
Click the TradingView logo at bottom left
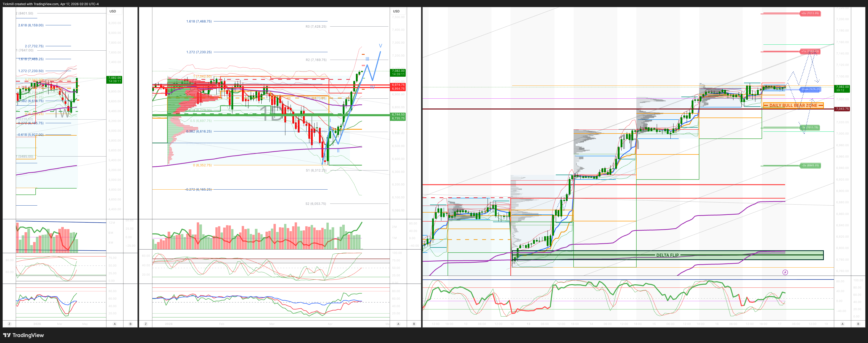point(24,335)
